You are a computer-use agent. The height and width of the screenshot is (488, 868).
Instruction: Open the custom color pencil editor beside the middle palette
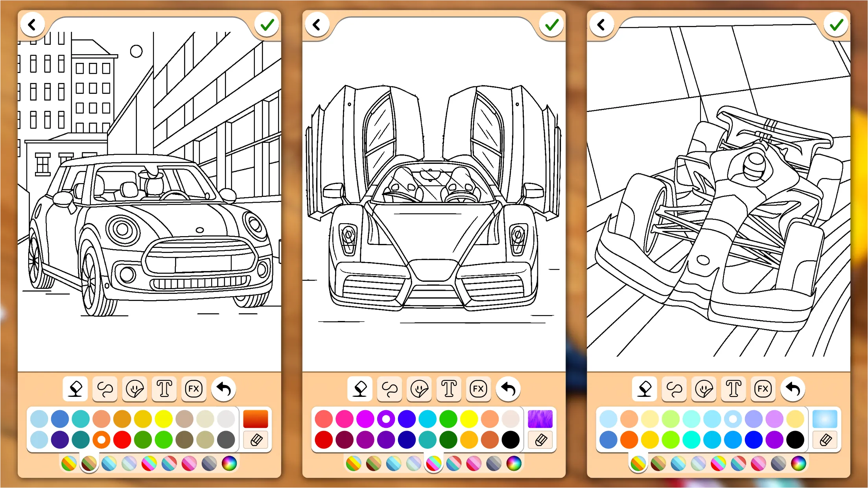[540, 440]
